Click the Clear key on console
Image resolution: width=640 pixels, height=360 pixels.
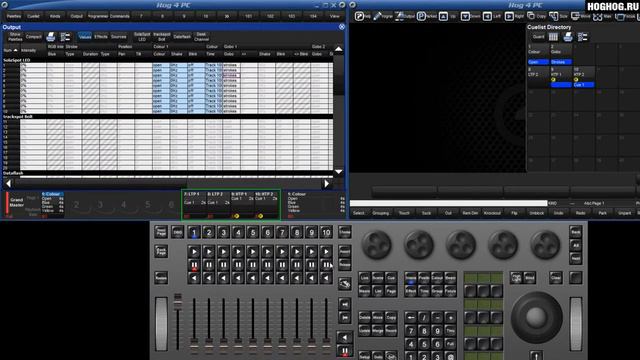[x=556, y=278]
